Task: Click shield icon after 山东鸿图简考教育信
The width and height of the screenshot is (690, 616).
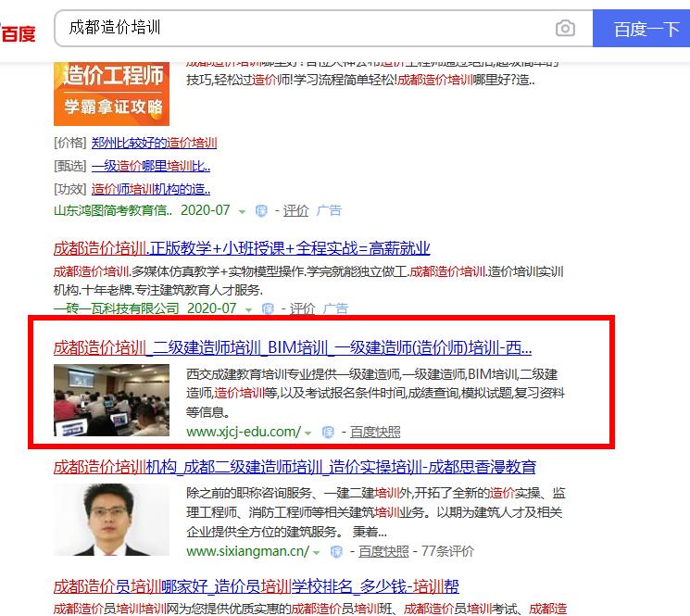Action: (x=261, y=211)
